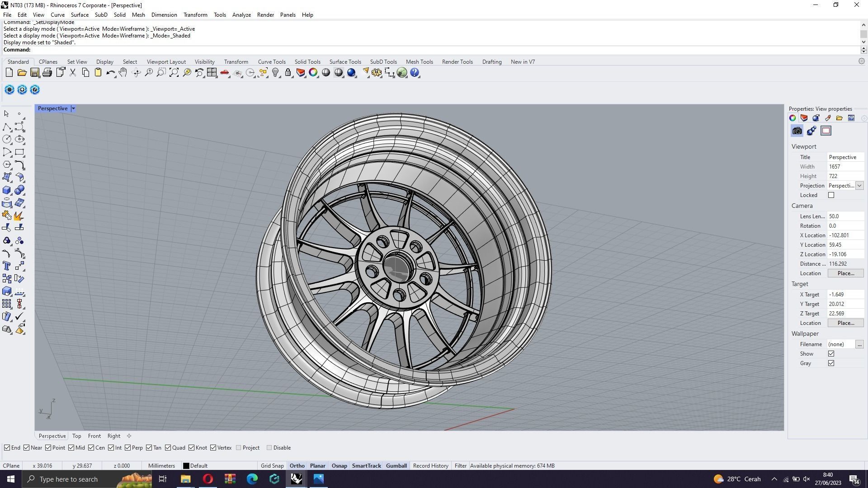The width and height of the screenshot is (868, 488).
Task: Open the Edit Layers icon
Action: pos(301,73)
